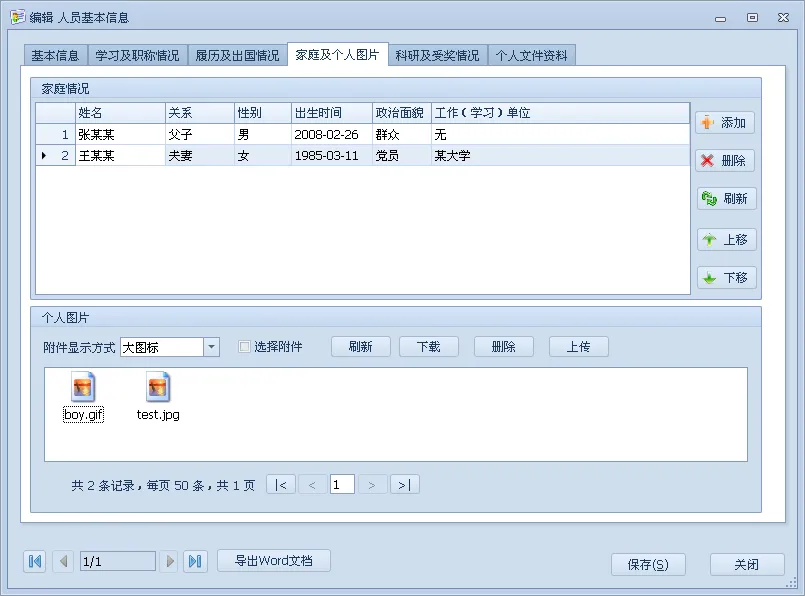Viewport: 805px width, 596px height.
Task: Click the 性别 column header
Action: [x=262, y=113]
